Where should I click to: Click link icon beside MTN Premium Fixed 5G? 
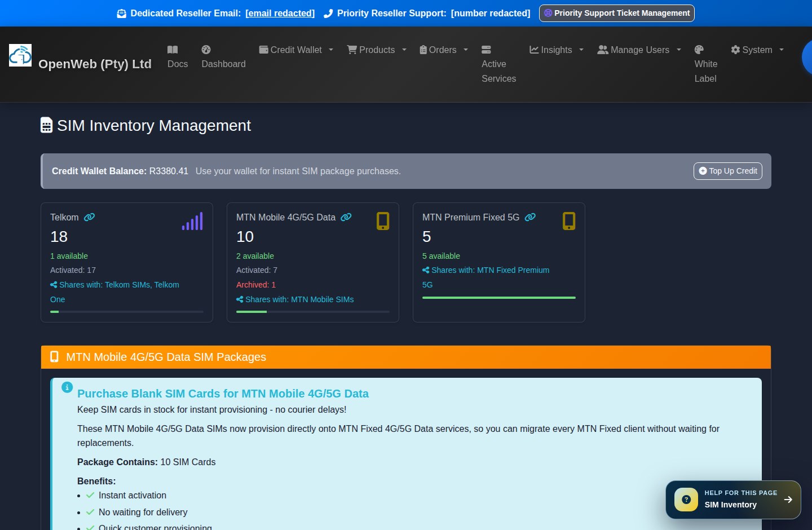click(x=530, y=217)
